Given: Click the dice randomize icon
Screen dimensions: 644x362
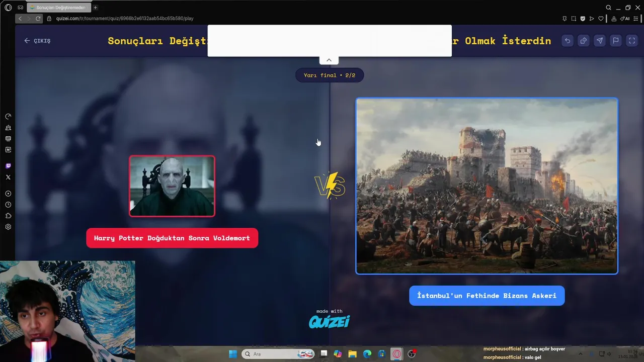Looking at the screenshot, I should (584, 41).
